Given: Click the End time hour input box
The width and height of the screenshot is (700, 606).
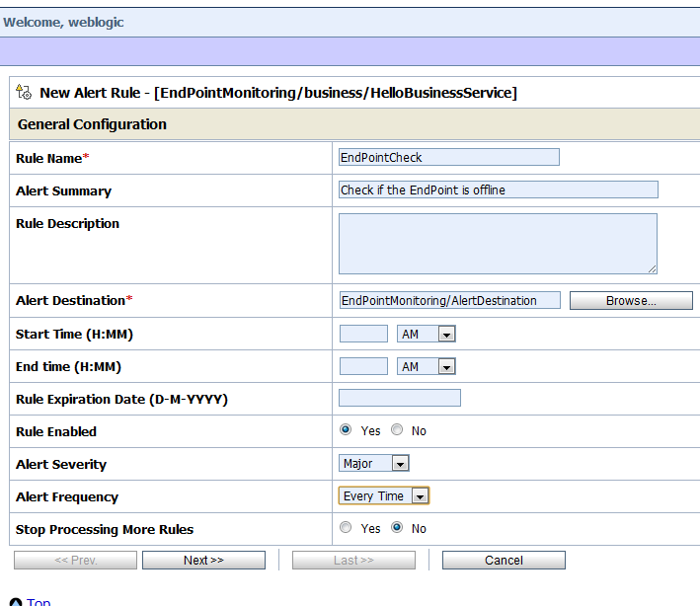Looking at the screenshot, I should (x=363, y=366).
